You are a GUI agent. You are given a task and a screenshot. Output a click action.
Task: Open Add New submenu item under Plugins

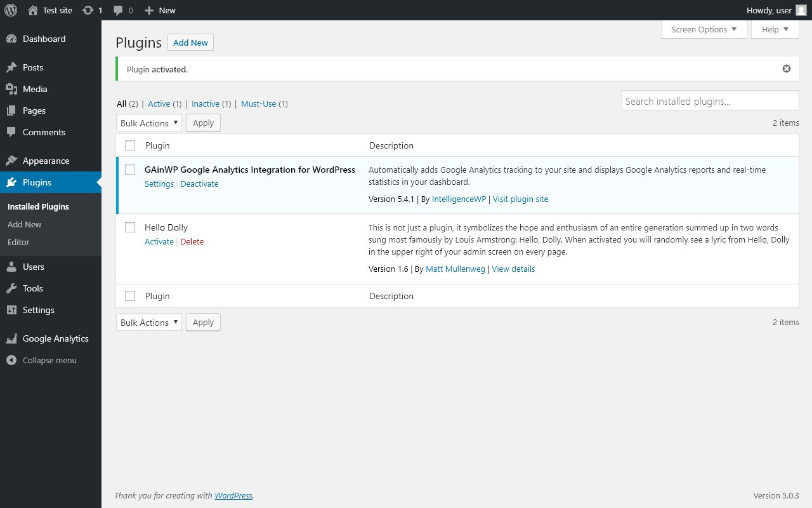[x=25, y=224]
